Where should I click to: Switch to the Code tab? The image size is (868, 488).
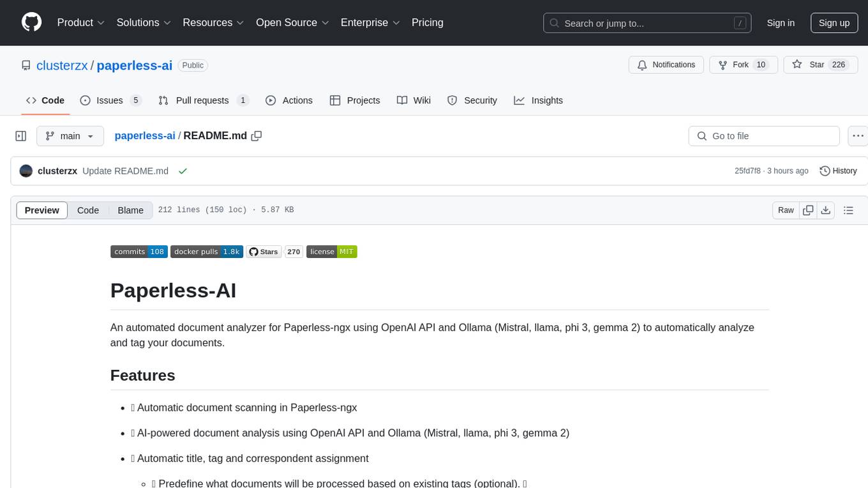click(45, 100)
